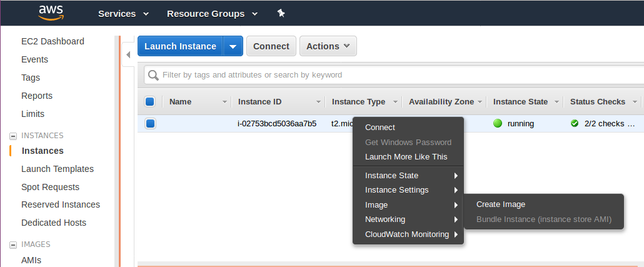Collapse the IMAGES sidebar section

(13, 244)
